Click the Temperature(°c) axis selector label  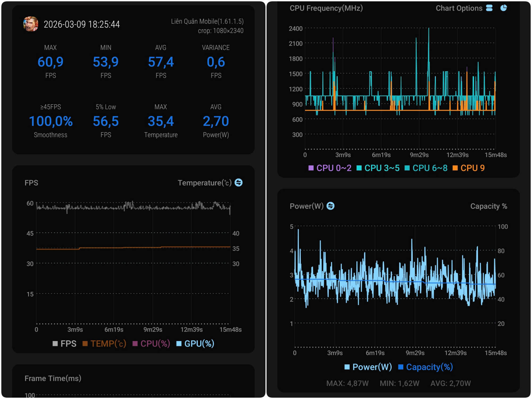[x=205, y=183]
